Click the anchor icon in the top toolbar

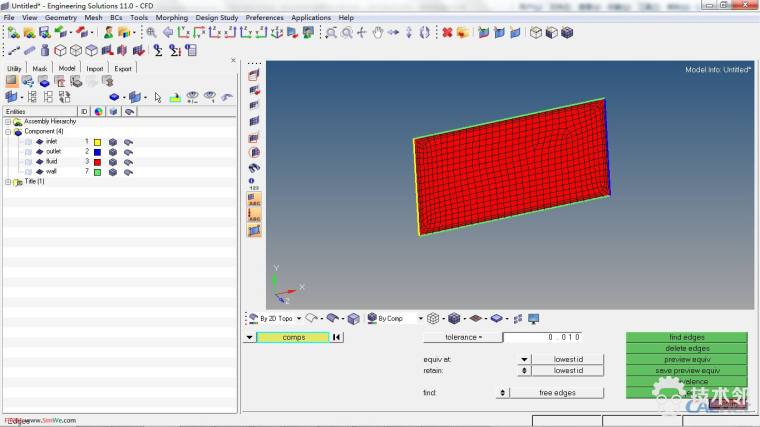pyautogui.click(x=276, y=33)
